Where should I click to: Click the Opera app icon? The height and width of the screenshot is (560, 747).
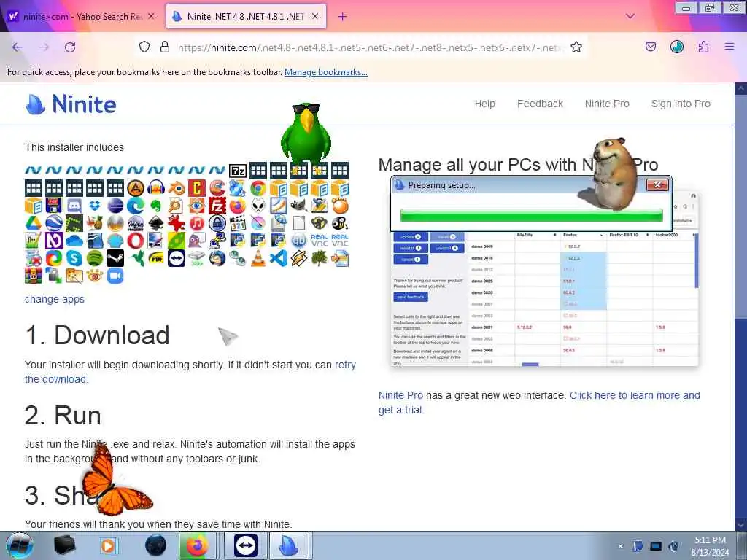click(135, 241)
